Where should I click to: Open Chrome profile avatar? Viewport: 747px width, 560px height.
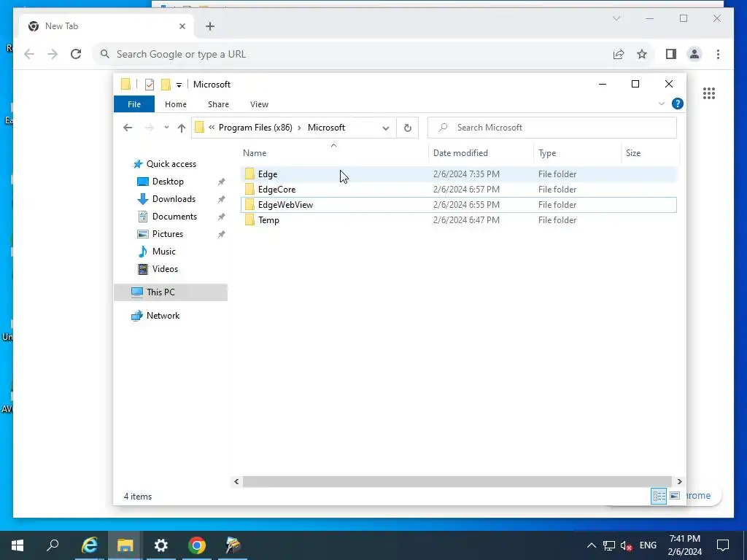click(694, 54)
